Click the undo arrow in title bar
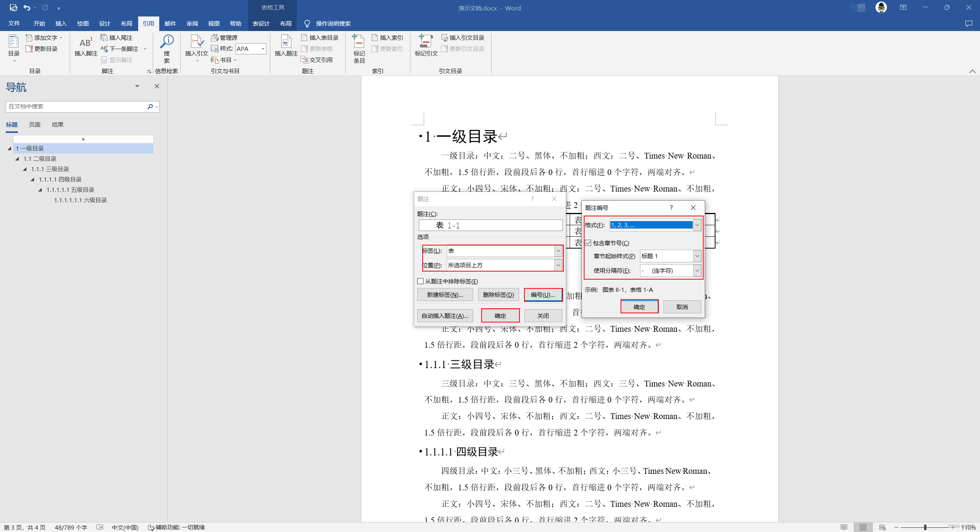The image size is (980, 532). pos(26,8)
